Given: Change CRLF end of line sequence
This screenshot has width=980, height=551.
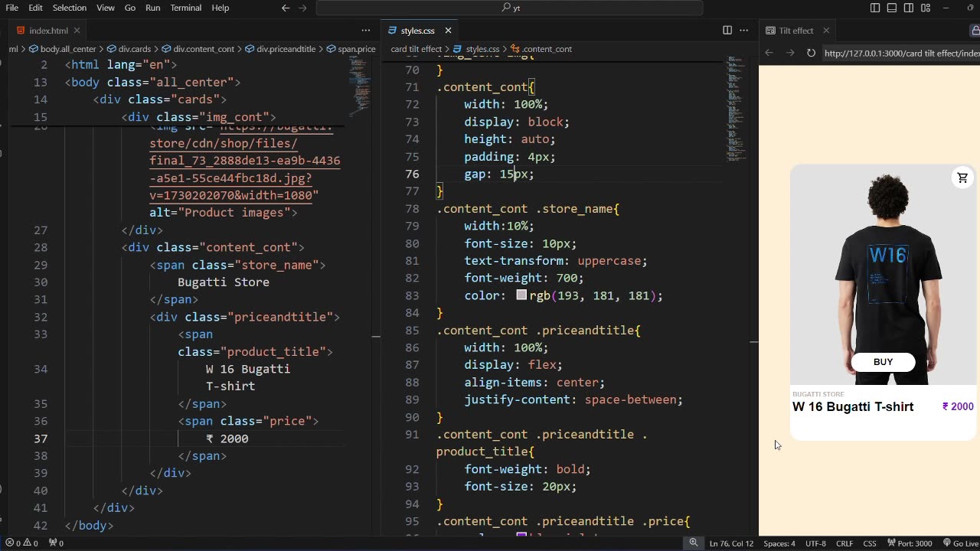Looking at the screenshot, I should [x=844, y=543].
